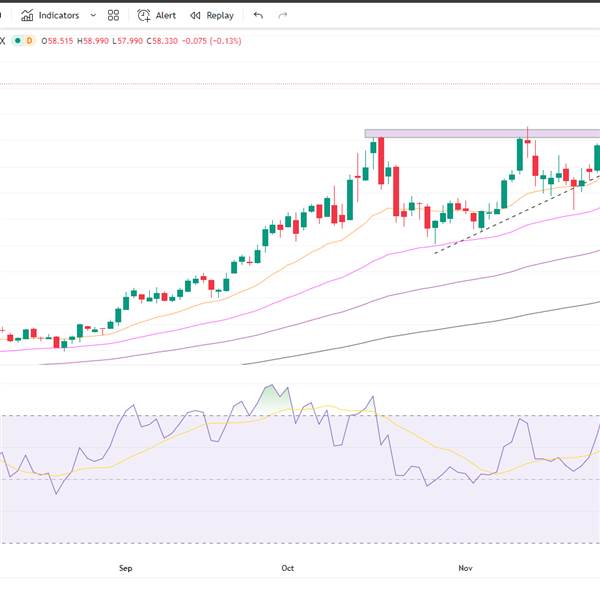Screen dimensions: 600x600
Task: Expand the dropdown arrow next to Indicators
Action: click(93, 15)
